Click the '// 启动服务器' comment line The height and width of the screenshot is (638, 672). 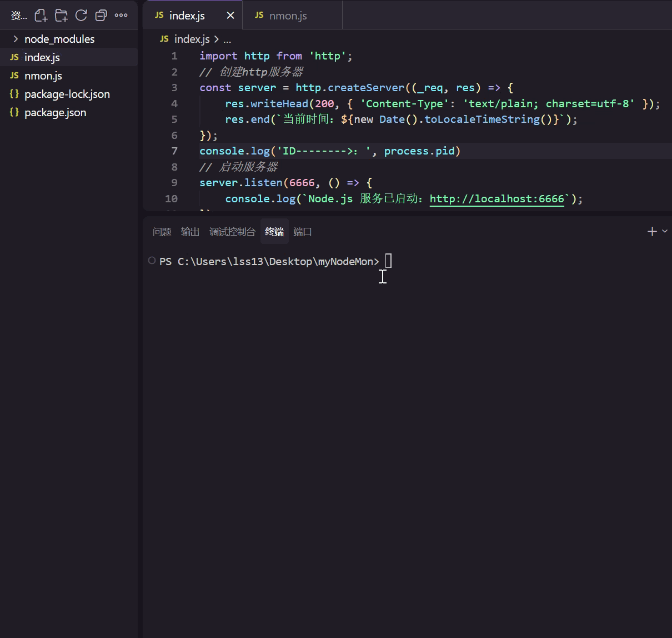coord(239,167)
